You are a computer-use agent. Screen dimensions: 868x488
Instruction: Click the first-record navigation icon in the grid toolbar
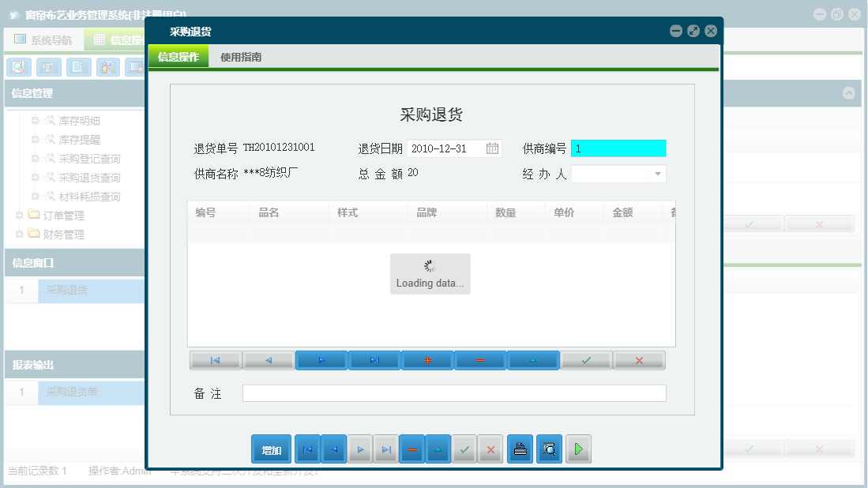point(215,360)
